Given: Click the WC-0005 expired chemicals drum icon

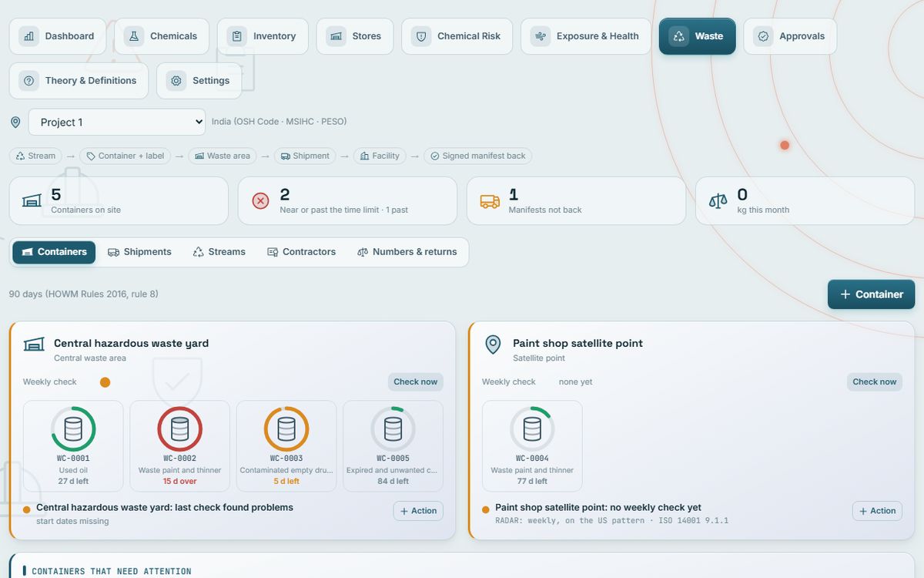Looking at the screenshot, I should pos(393,428).
